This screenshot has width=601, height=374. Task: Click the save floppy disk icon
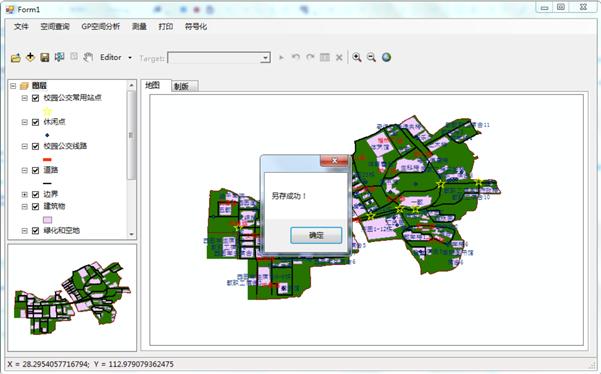coord(45,57)
